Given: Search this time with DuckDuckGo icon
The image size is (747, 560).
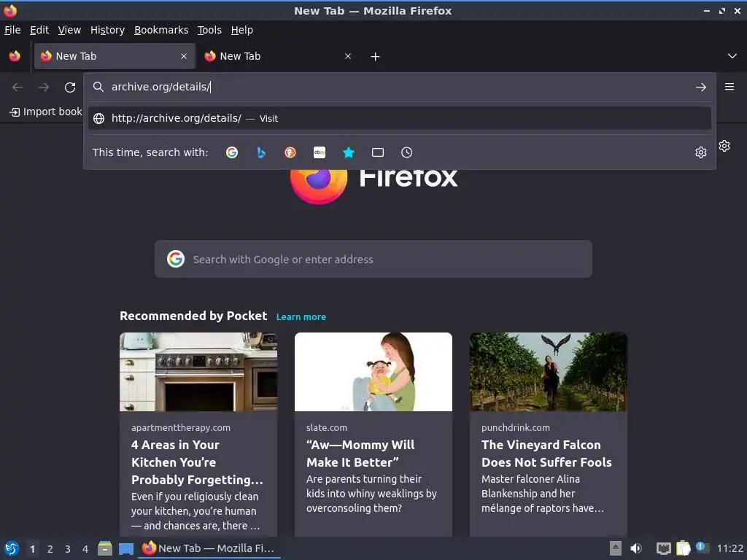Looking at the screenshot, I should coord(290,152).
